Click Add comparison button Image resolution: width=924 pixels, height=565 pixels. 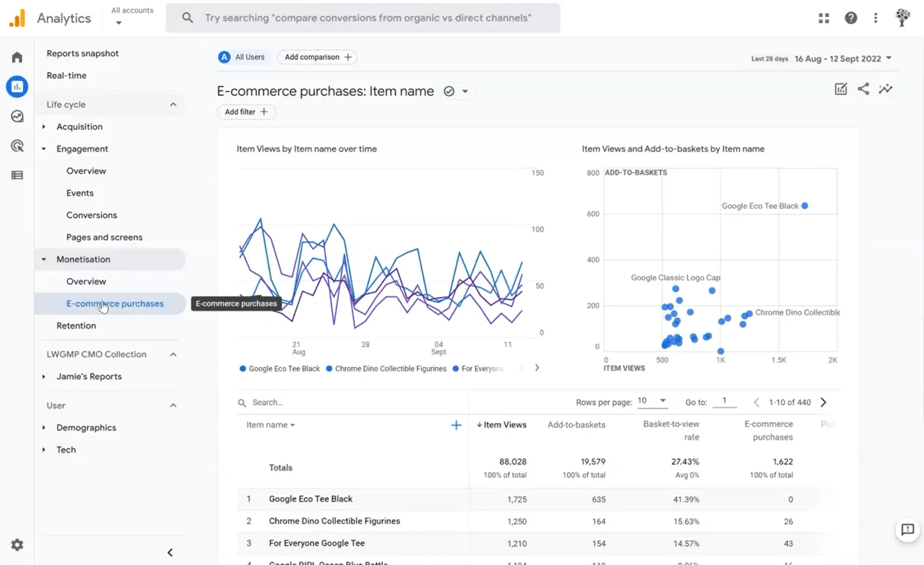(x=317, y=57)
